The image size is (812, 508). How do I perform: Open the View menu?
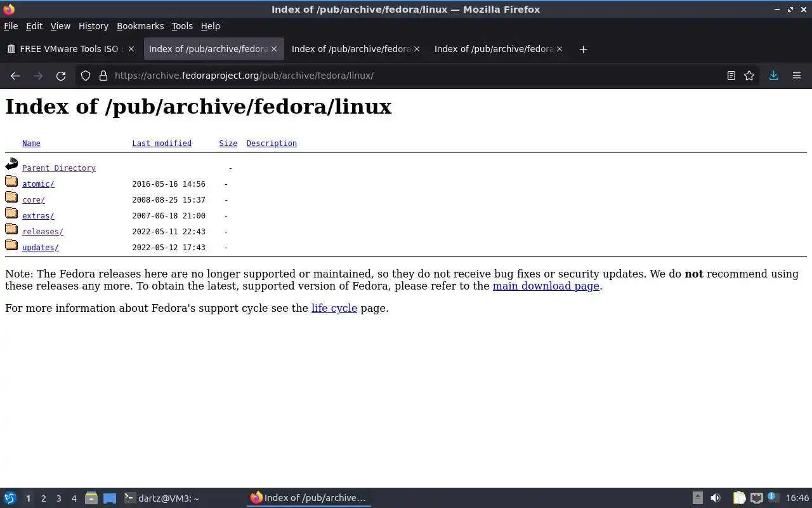60,26
